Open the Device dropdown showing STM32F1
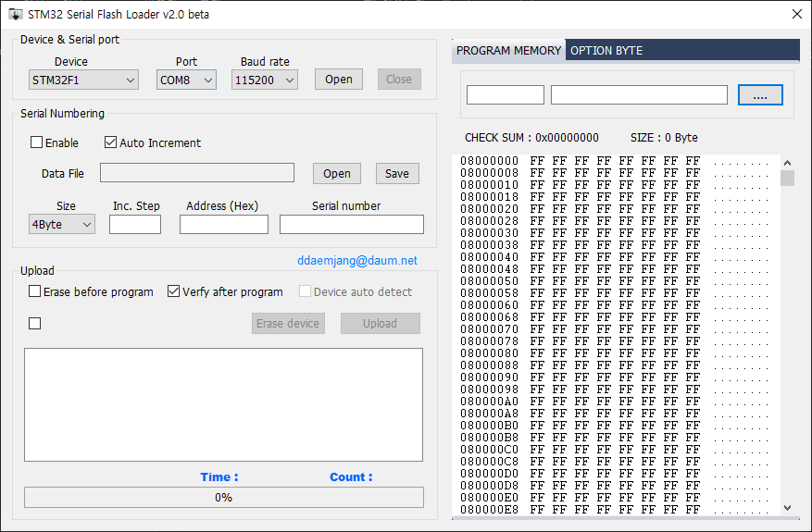 (x=83, y=80)
